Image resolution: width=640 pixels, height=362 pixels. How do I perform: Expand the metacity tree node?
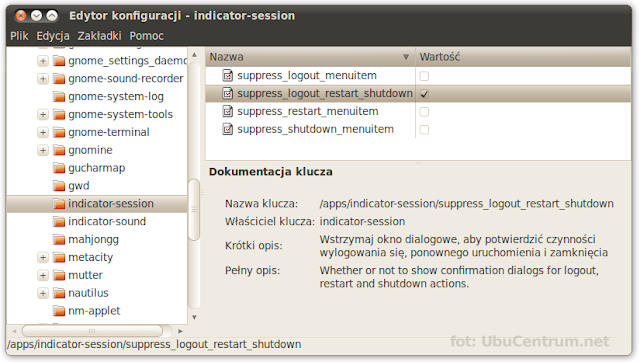click(43, 258)
